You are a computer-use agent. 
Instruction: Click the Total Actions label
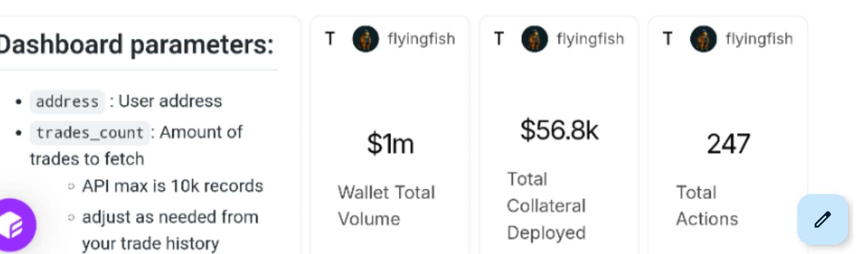tap(707, 206)
